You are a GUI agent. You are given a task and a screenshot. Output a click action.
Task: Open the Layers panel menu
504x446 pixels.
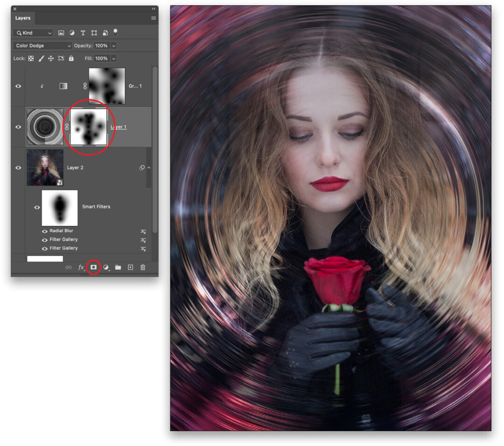(x=153, y=18)
